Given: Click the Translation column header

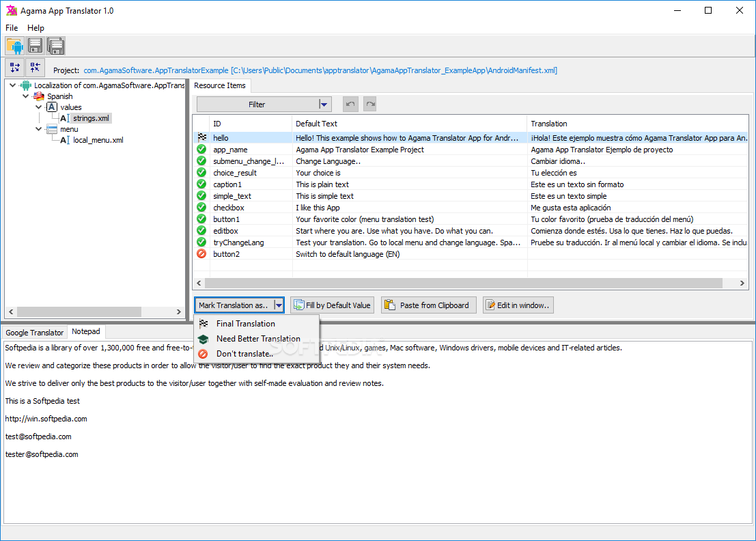Looking at the screenshot, I should pos(637,124).
